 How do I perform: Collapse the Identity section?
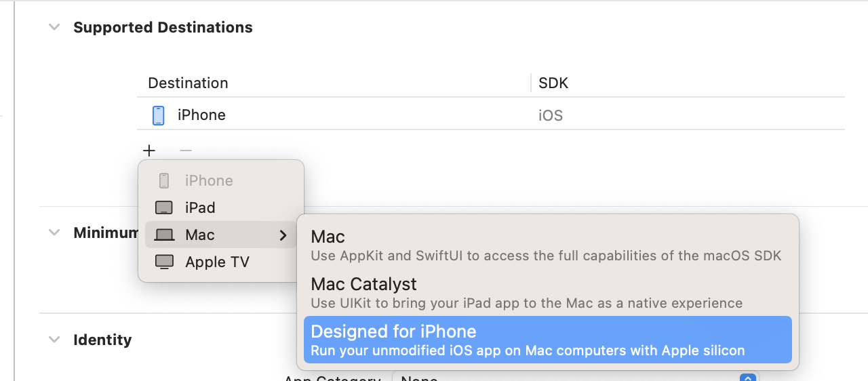pos(54,340)
